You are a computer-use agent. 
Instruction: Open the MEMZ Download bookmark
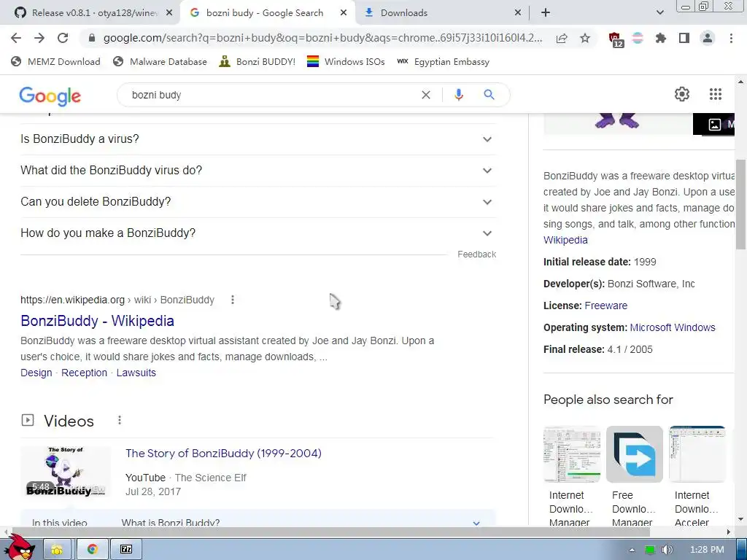coord(55,61)
